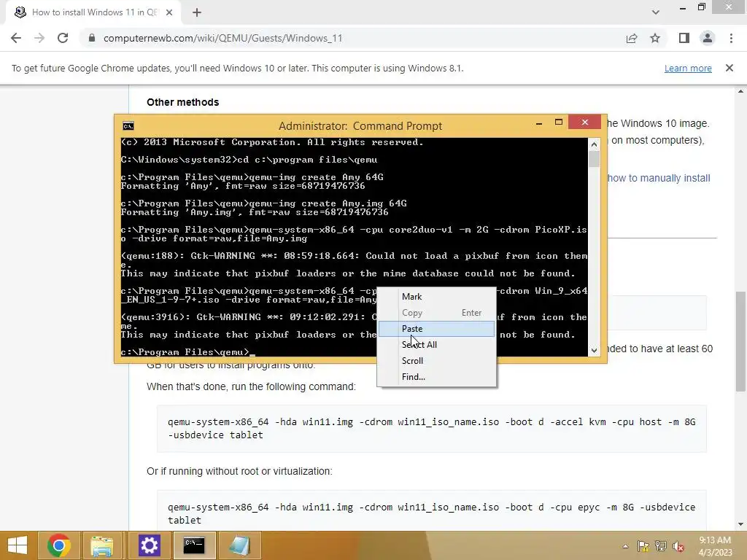This screenshot has width=747, height=560.
Task: Choose Find... from the context menu
Action: [436, 377]
